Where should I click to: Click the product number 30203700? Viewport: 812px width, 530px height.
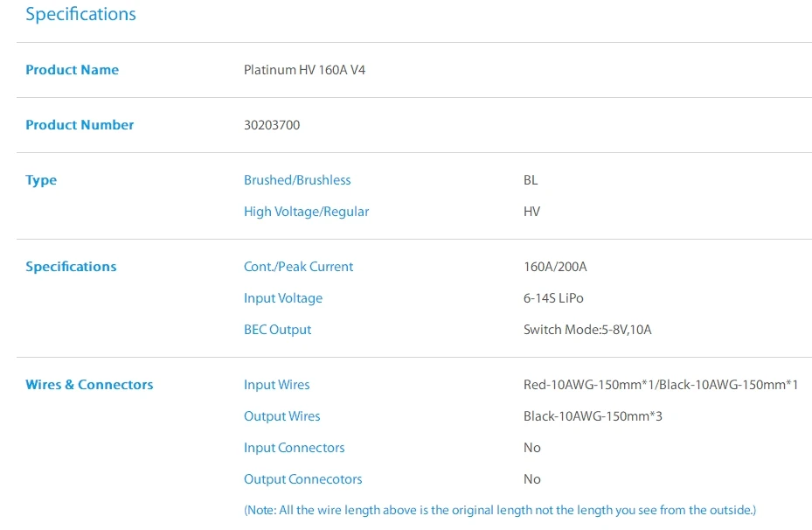tap(272, 125)
